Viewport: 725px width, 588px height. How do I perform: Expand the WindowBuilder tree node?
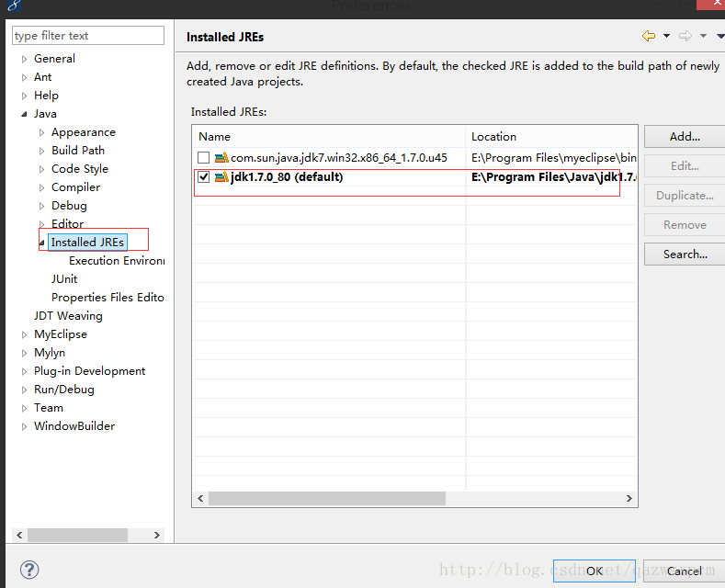(25, 426)
